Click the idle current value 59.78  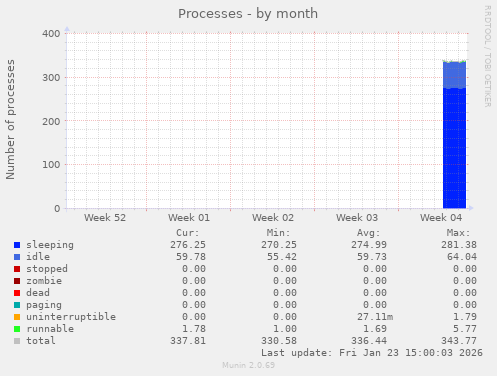pyautogui.click(x=191, y=257)
